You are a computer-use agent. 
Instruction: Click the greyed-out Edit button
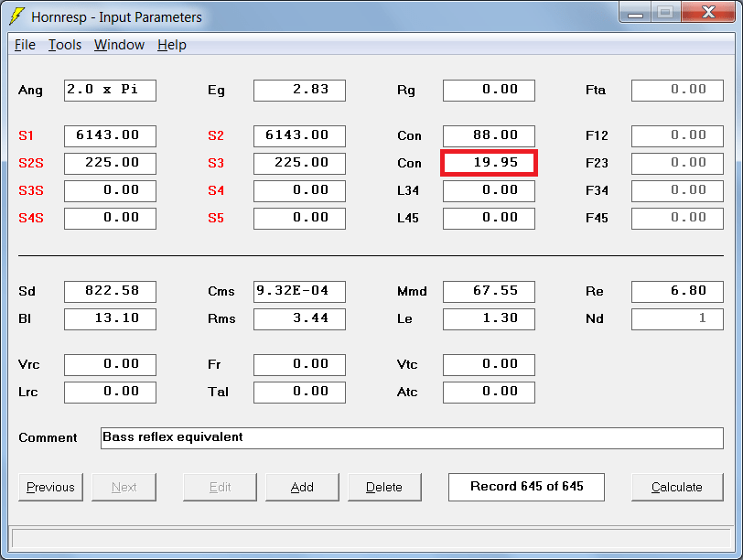click(220, 487)
